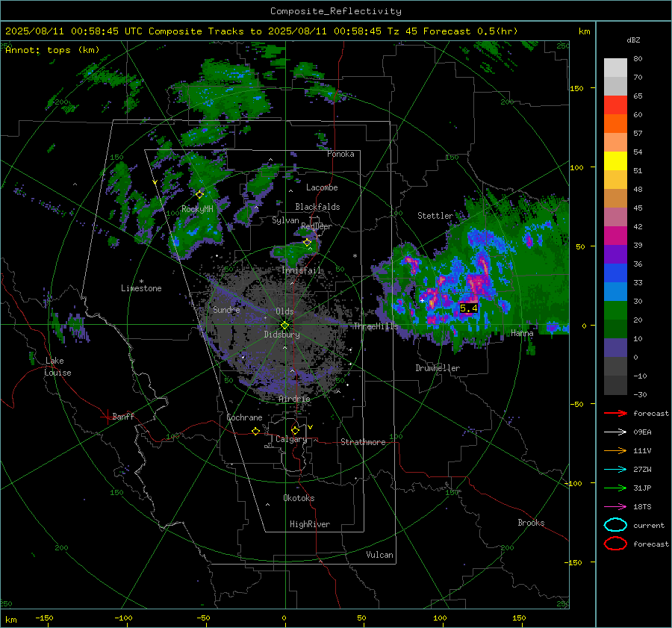Image resolution: width=672 pixels, height=628 pixels.
Task: Click the Lacombe town label
Action: coord(322,187)
